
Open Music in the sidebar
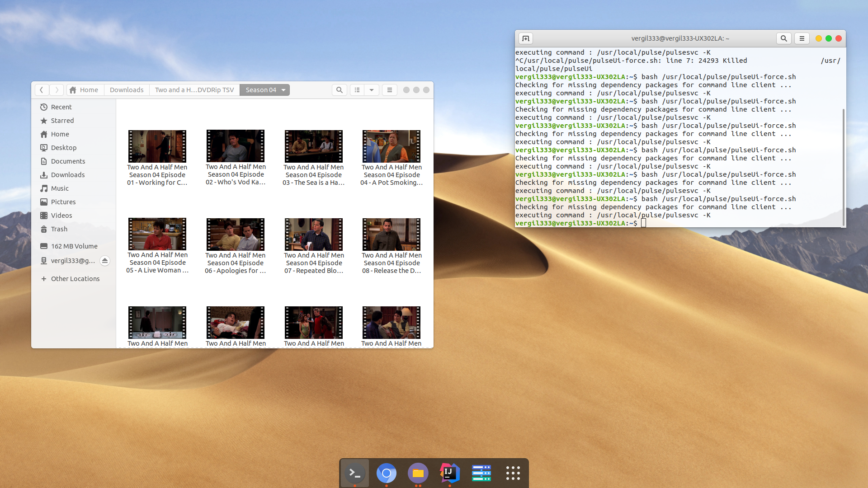pos(74,188)
